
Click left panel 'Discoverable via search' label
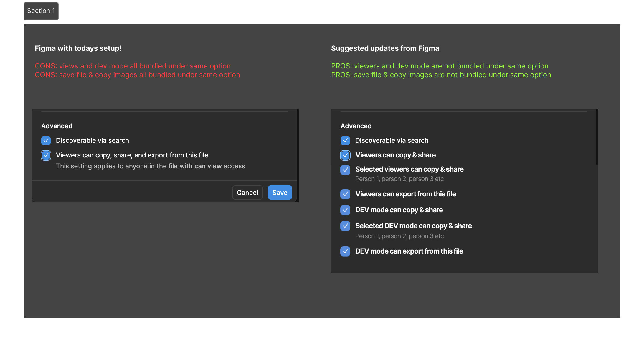(x=93, y=140)
